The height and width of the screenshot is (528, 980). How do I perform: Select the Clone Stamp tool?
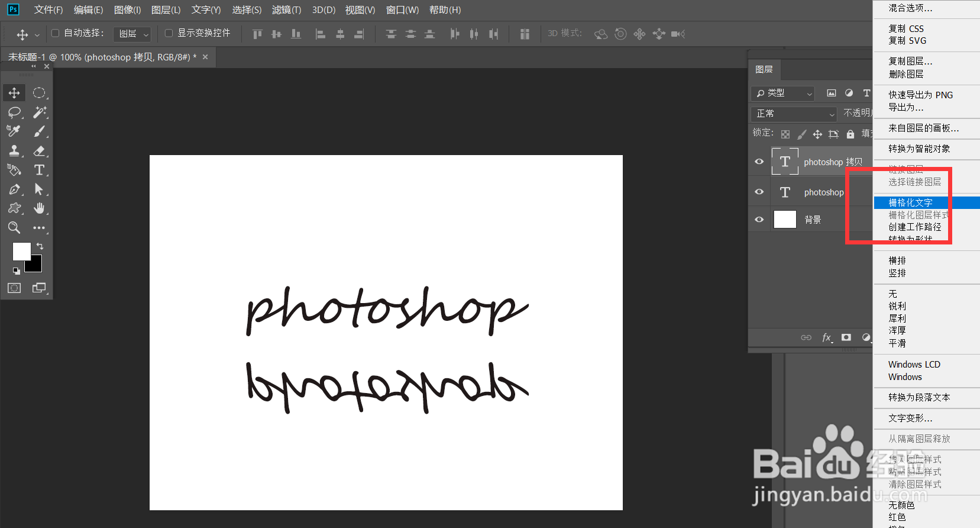tap(14, 150)
